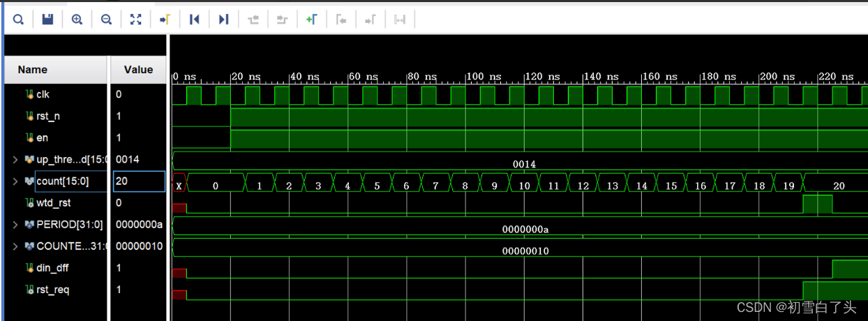The height and width of the screenshot is (321, 868).
Task: Select the rst_req signal row
Action: (x=56, y=290)
